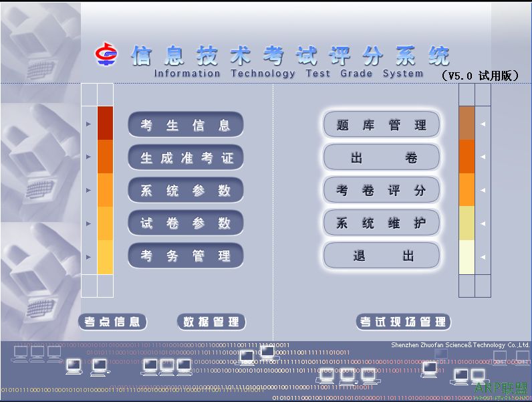
Task: Switch to the 考点信息 tab
Action: click(x=112, y=322)
